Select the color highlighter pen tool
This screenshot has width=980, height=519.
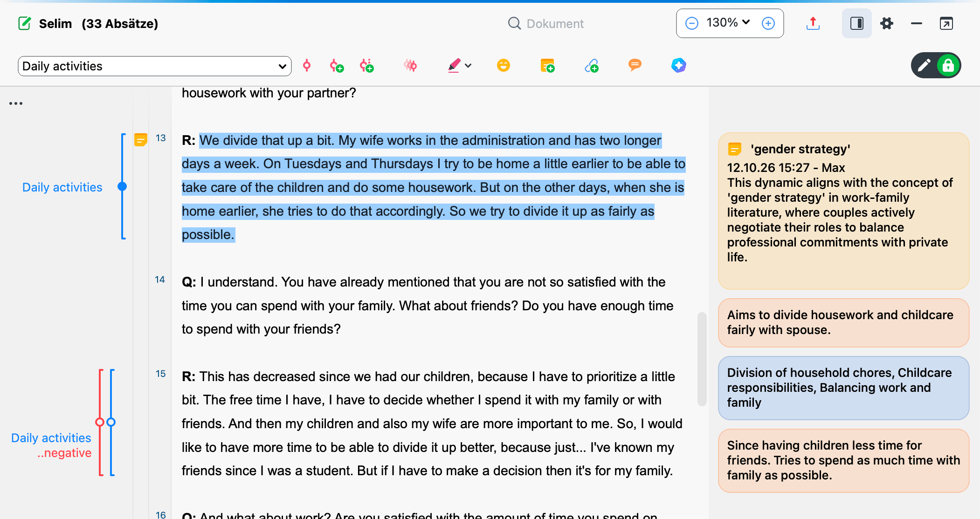point(454,66)
